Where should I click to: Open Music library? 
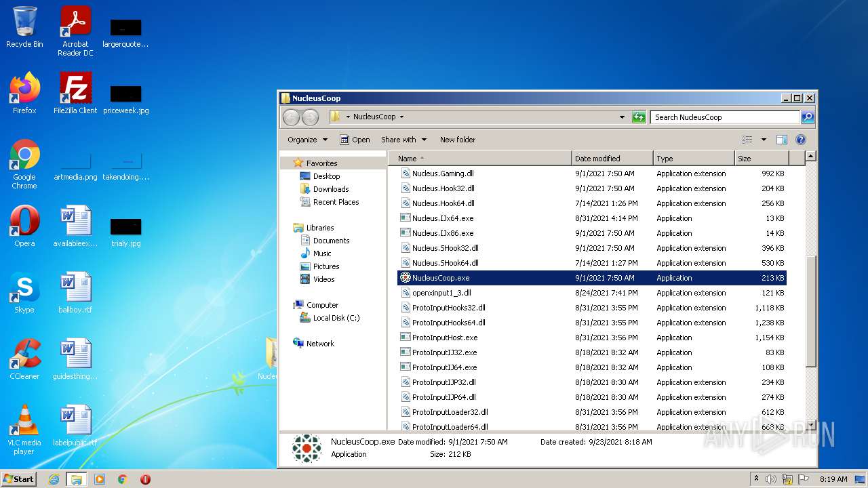(x=322, y=253)
